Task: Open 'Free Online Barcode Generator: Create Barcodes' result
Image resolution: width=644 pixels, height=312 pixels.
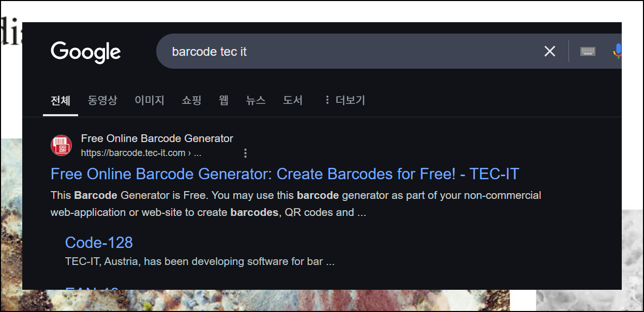Action: tap(284, 174)
